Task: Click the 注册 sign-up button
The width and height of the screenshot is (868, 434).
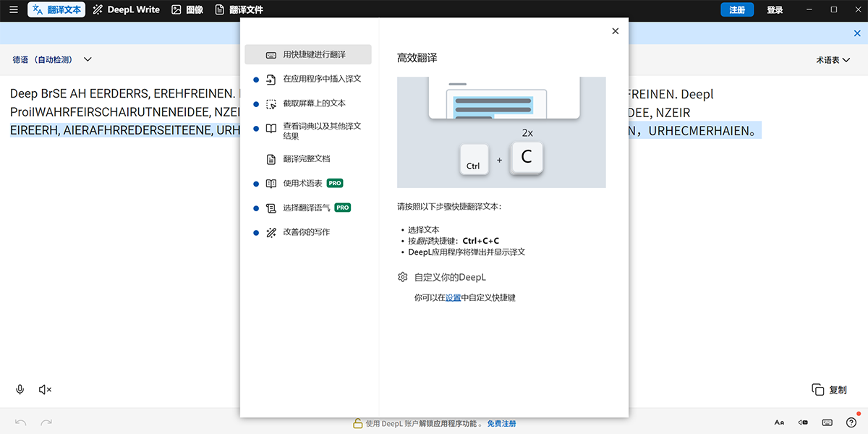Action: click(737, 10)
